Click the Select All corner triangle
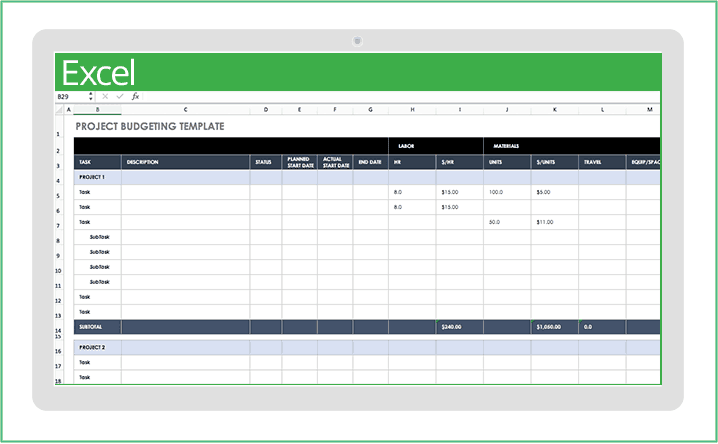 (x=61, y=109)
